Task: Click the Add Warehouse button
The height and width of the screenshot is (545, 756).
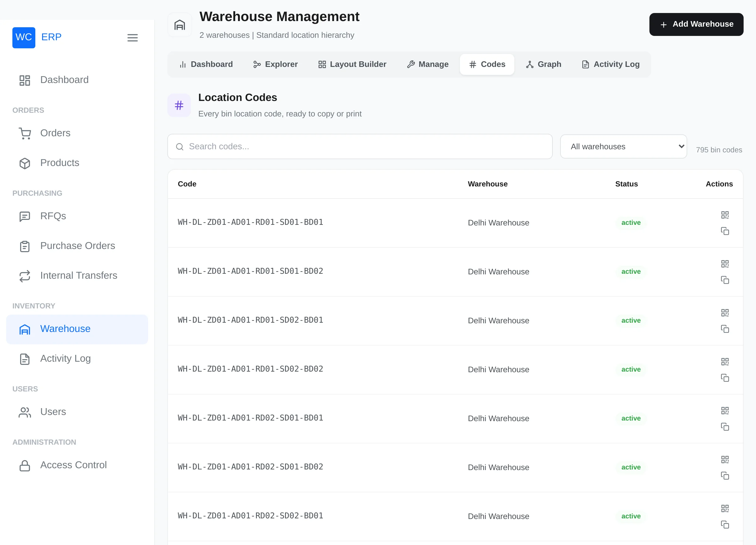Action: click(696, 24)
